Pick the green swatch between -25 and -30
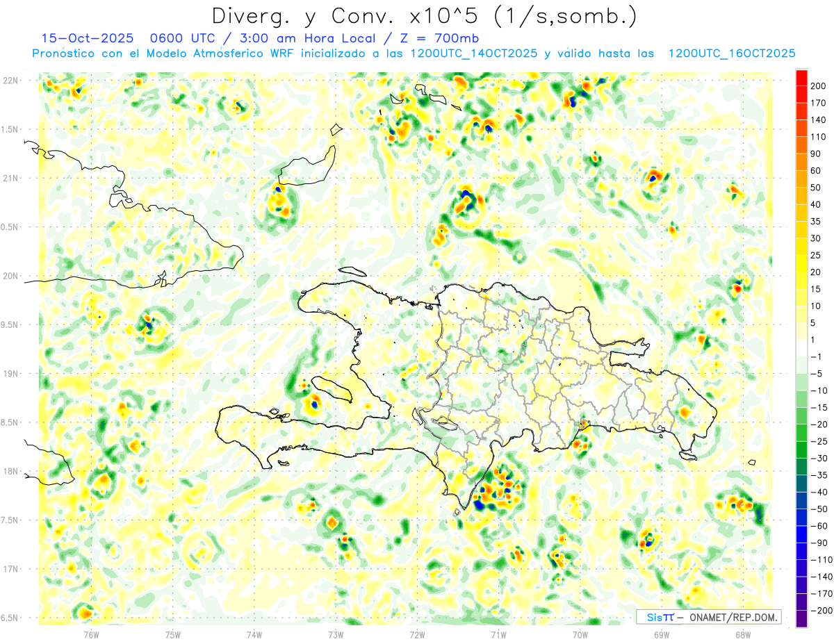 801,449
